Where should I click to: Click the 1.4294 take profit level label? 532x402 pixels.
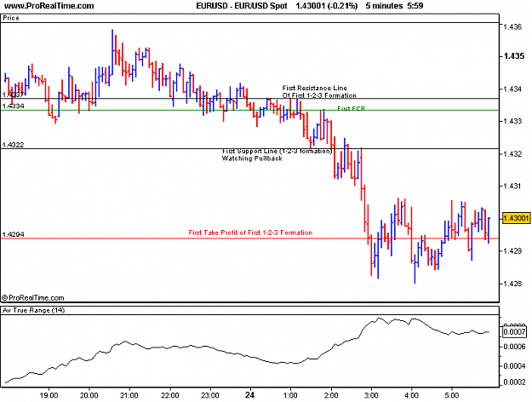[13, 234]
